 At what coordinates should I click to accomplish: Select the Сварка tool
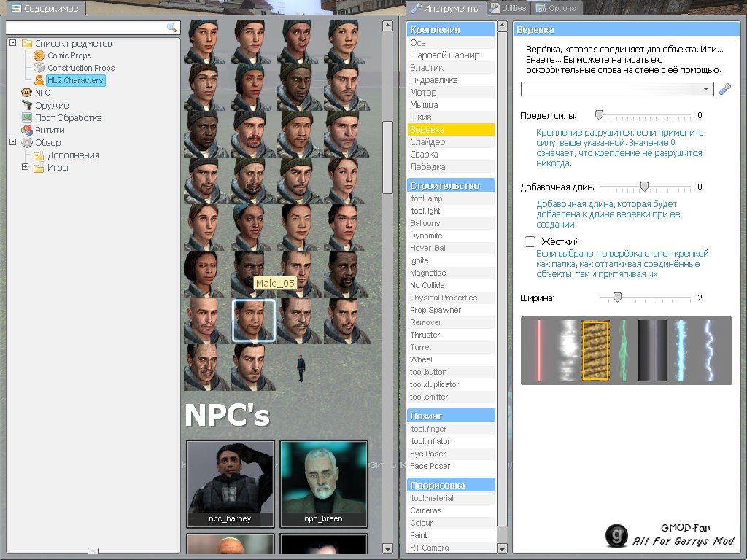451,155
